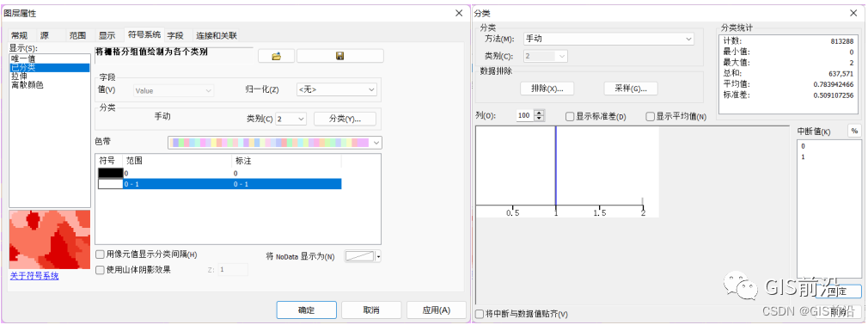Screen dimensions: 868x325
Task: Click the 分类(Y)... button
Action: pyautogui.click(x=345, y=119)
